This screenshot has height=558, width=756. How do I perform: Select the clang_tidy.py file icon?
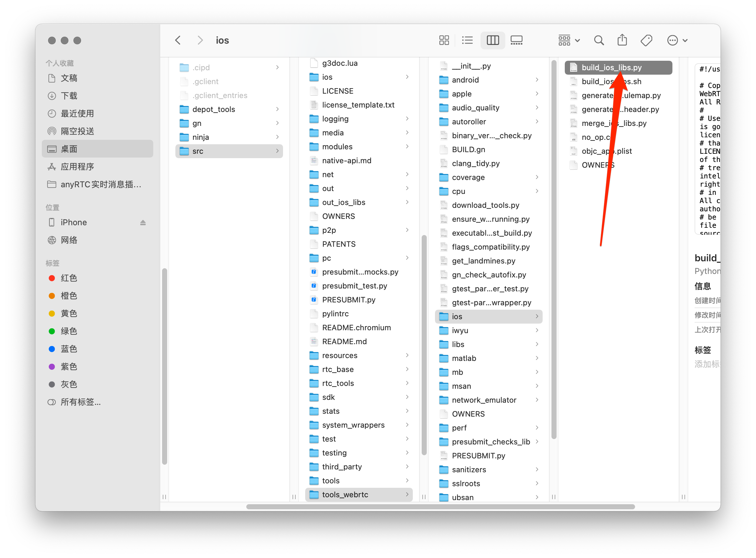444,164
